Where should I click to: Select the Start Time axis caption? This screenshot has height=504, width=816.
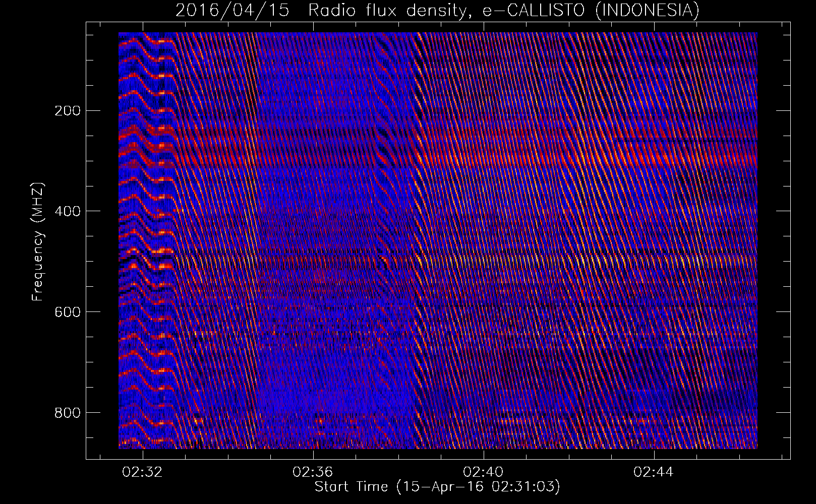pos(437,487)
